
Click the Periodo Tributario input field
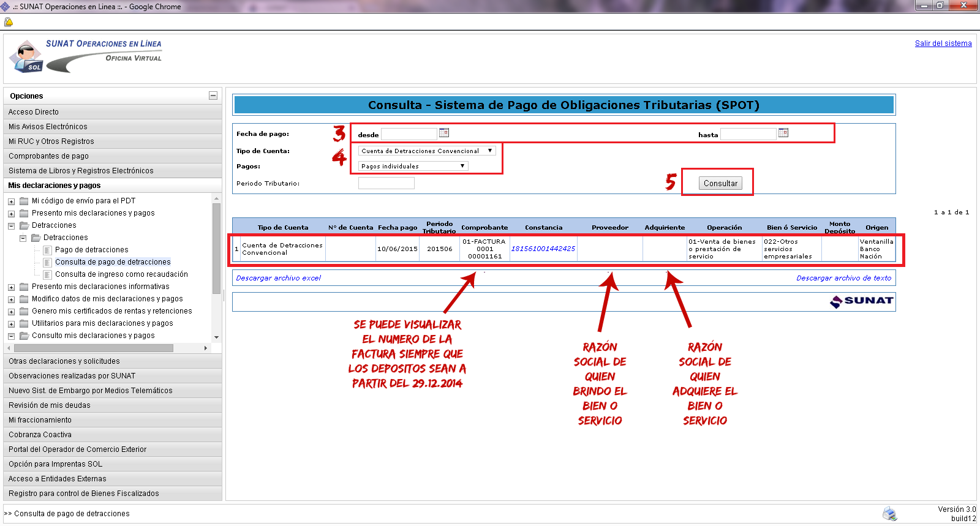click(x=386, y=183)
